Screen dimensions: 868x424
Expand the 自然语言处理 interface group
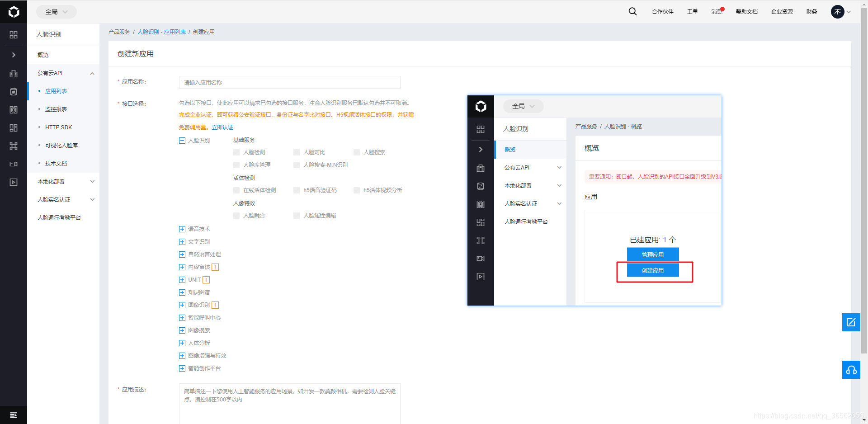tap(182, 254)
